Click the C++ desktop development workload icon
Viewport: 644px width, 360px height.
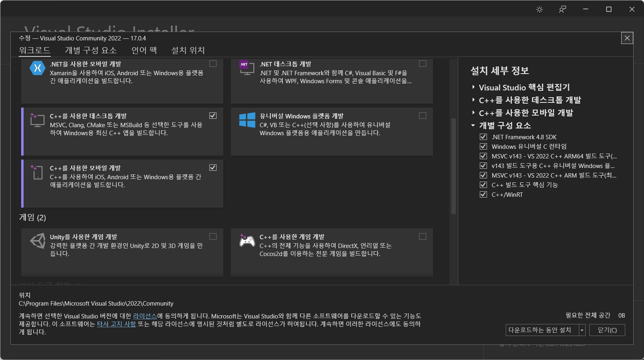37,120
